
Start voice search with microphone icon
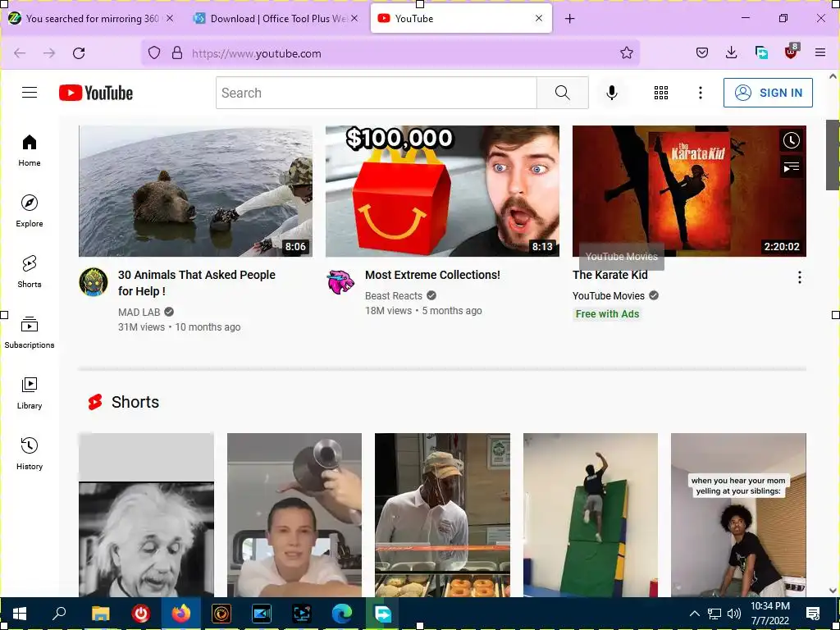[611, 93]
